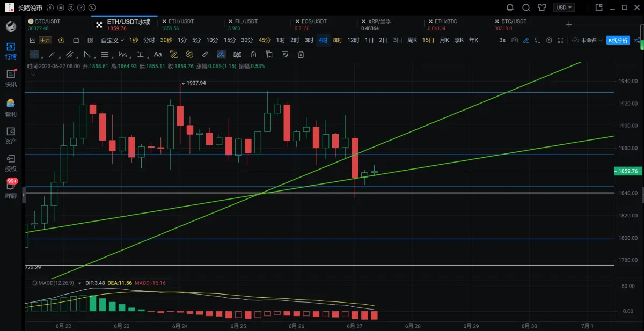Open the 快讯 news sidebar item
This screenshot has height=331, width=644.
[x=11, y=78]
